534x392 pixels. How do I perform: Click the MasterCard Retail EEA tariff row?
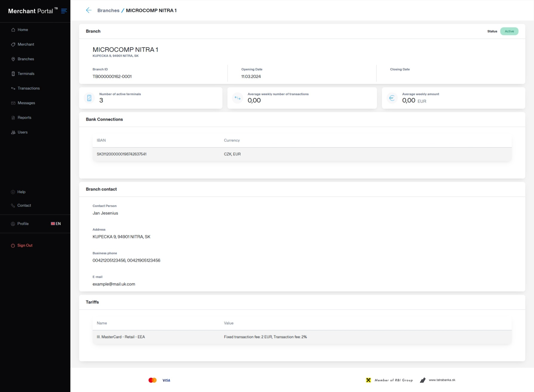point(302,337)
